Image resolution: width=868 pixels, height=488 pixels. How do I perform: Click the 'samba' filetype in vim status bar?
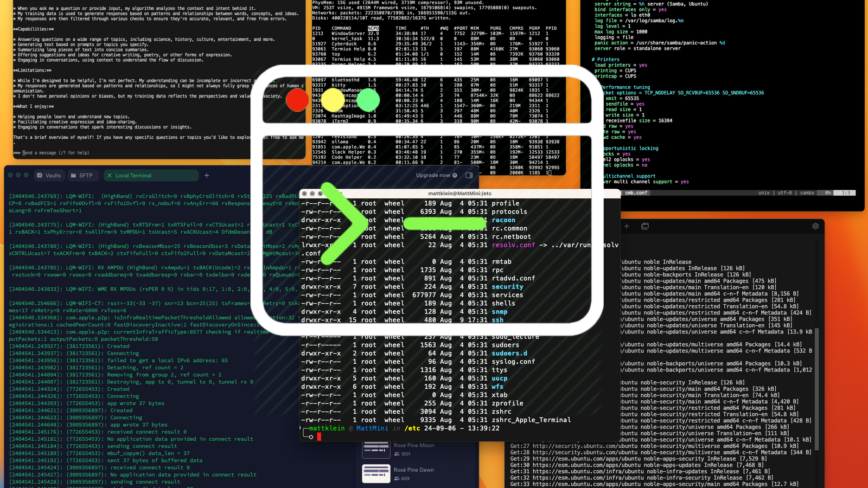click(x=806, y=192)
